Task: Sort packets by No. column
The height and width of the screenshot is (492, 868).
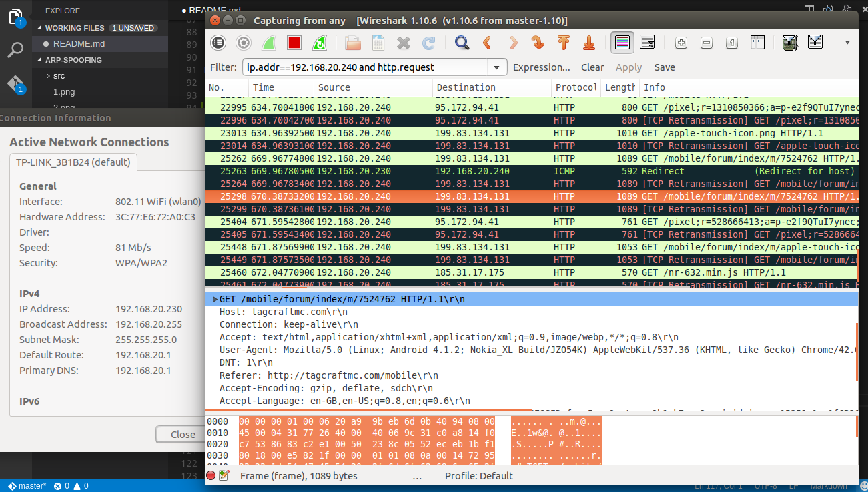Action: [227, 87]
